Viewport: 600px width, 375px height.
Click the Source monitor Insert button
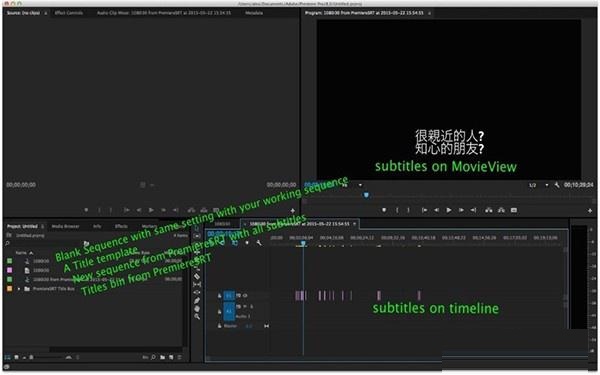click(x=191, y=210)
